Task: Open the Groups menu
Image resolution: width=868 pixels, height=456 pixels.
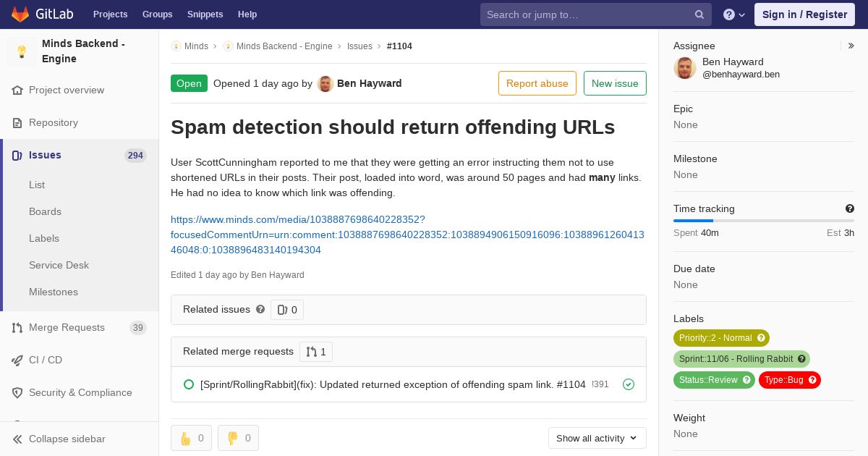Action: [158, 14]
